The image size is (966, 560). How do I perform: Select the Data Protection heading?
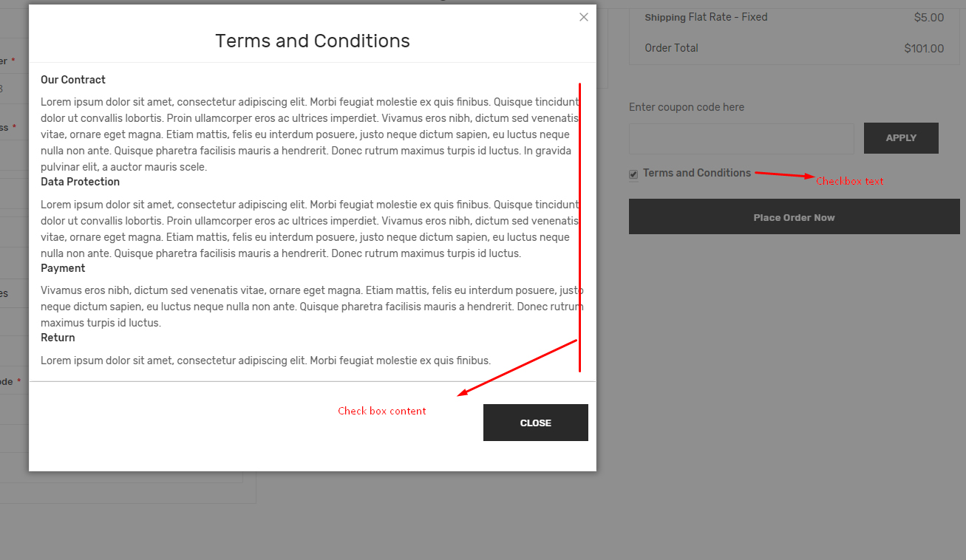coord(80,182)
